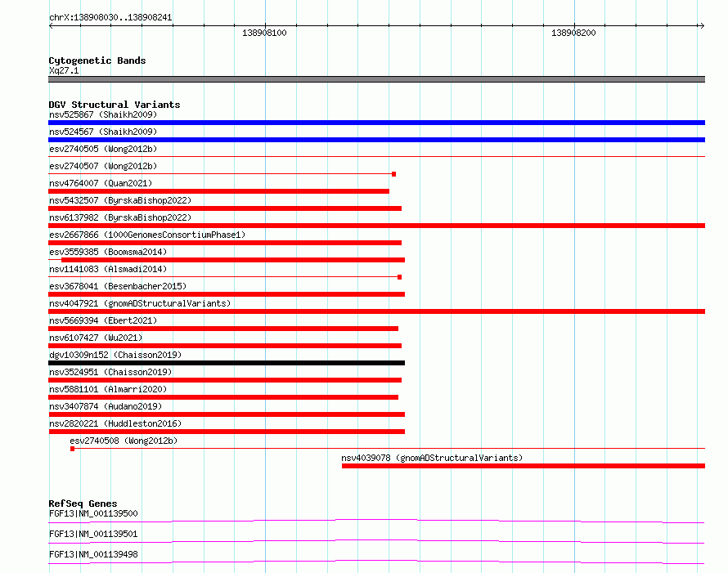This screenshot has height=573, width=728.
Task: Click the gray Xq27.1 cytogenetic band bar
Action: pyautogui.click(x=376, y=79)
